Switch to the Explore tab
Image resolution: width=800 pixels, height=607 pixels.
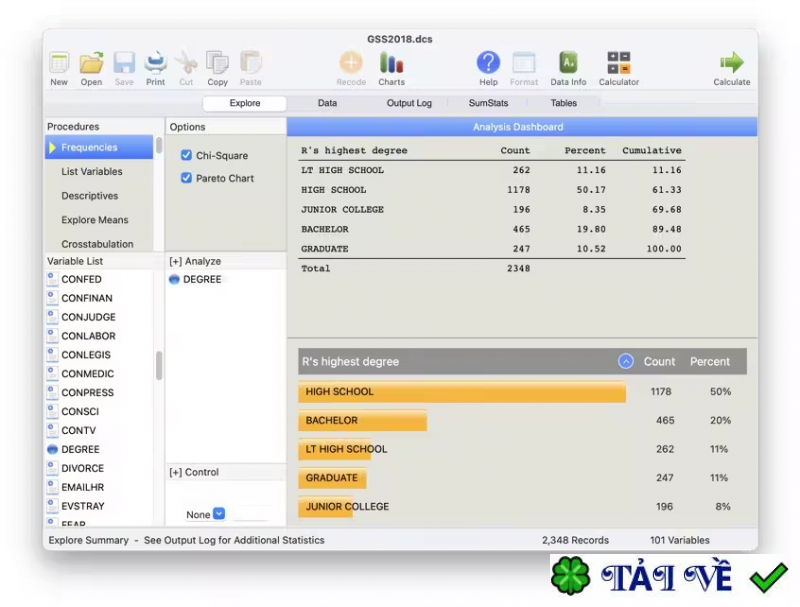pyautogui.click(x=244, y=103)
